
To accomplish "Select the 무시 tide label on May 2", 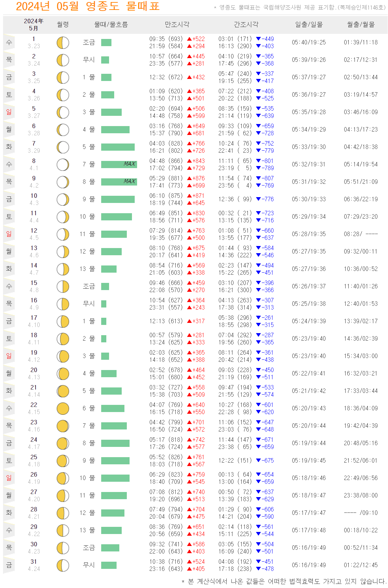I will pos(89,60).
